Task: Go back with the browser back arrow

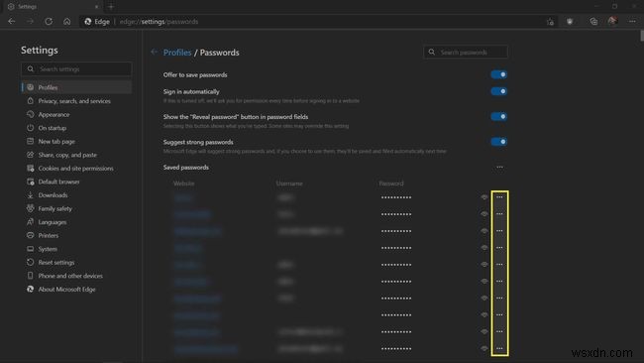Action: tap(12, 22)
